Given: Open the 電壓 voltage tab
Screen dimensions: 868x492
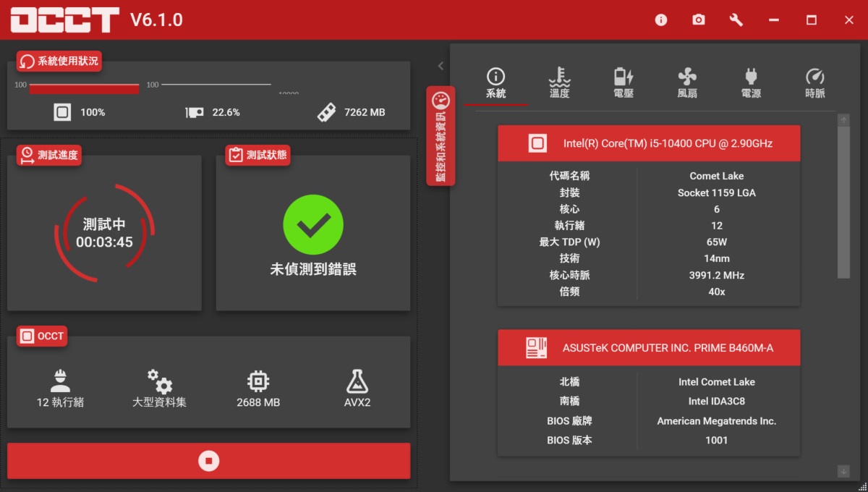Looking at the screenshot, I should pyautogui.click(x=624, y=83).
